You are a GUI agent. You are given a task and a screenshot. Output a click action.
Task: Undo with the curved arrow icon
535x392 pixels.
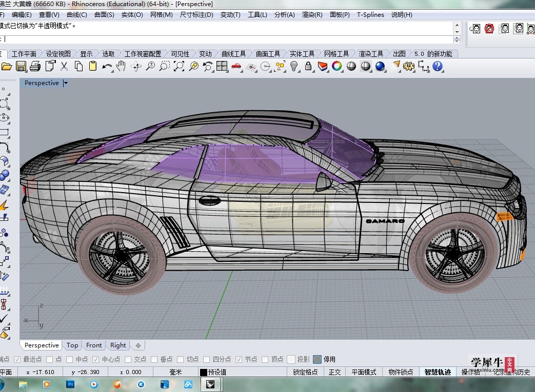click(107, 67)
